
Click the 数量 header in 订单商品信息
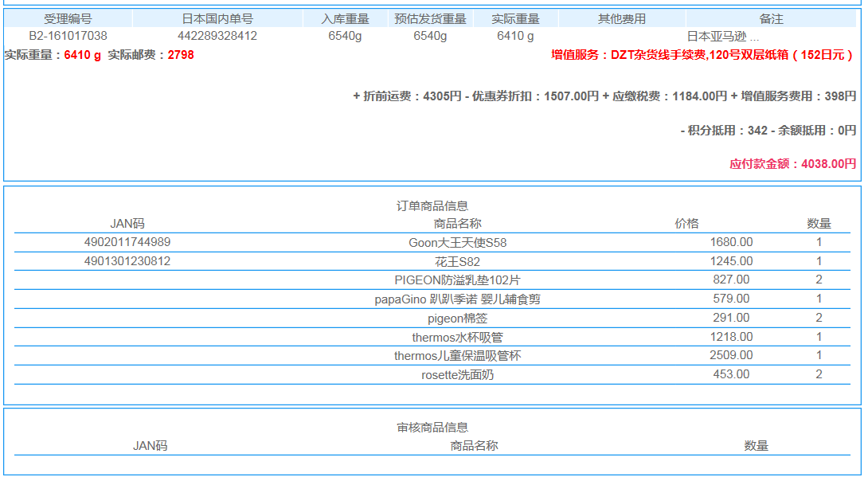819,224
